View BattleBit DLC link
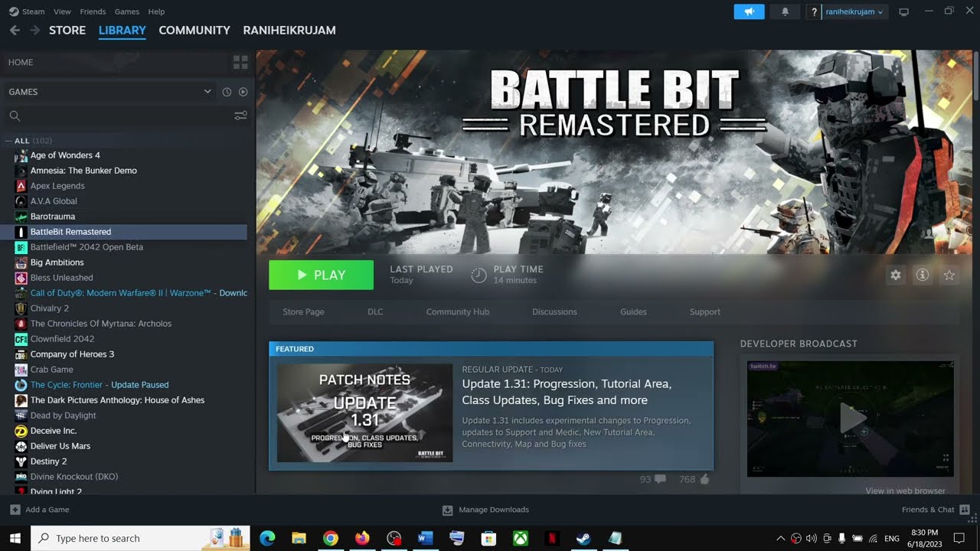Screen dimensions: 980x551 click(x=375, y=312)
